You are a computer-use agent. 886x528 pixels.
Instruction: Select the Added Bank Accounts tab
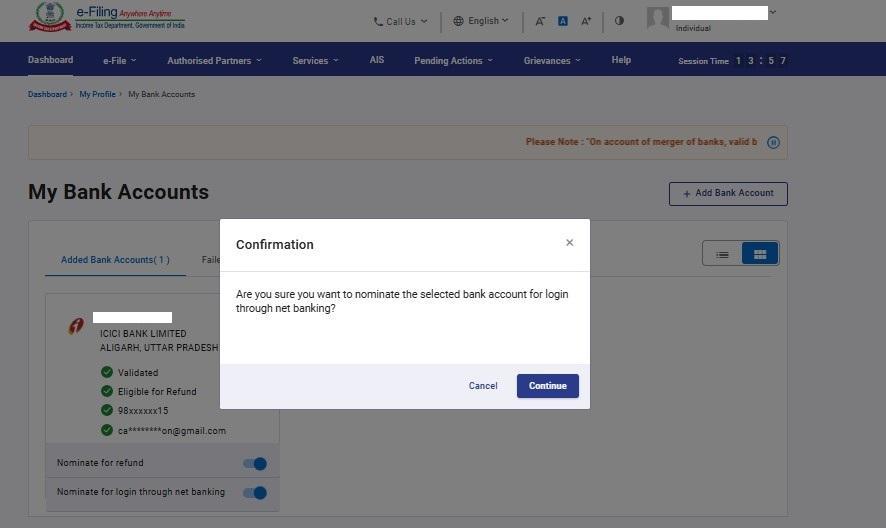tap(115, 260)
